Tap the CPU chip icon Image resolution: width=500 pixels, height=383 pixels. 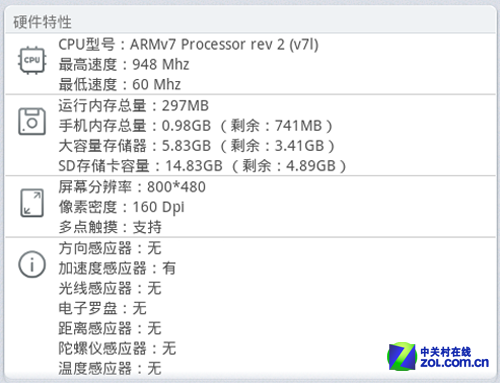(32, 60)
